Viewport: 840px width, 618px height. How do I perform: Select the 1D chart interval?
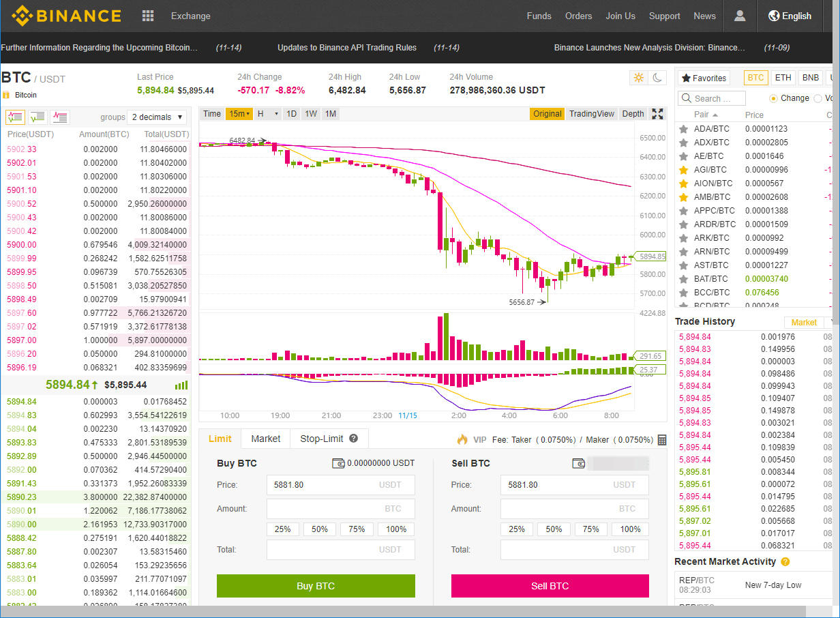point(291,114)
